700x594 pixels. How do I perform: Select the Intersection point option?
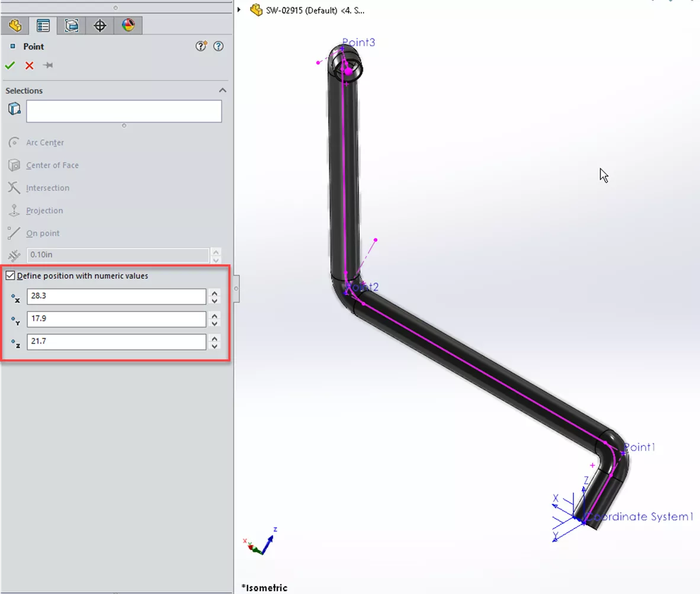click(47, 188)
